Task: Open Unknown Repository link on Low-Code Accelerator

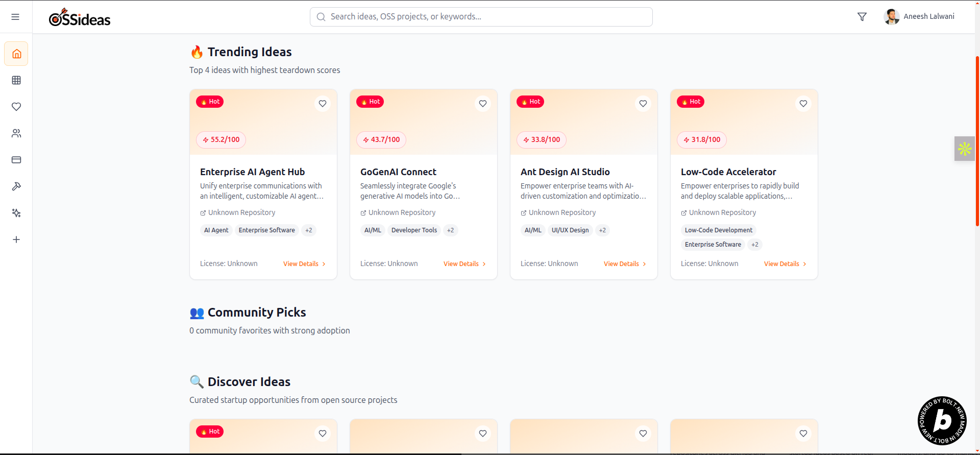Action: click(719, 212)
